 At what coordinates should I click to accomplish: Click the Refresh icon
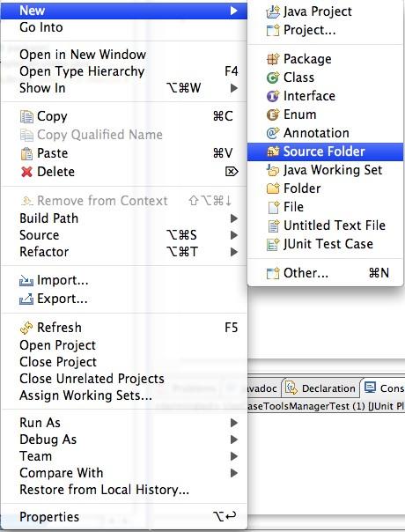coord(26,328)
